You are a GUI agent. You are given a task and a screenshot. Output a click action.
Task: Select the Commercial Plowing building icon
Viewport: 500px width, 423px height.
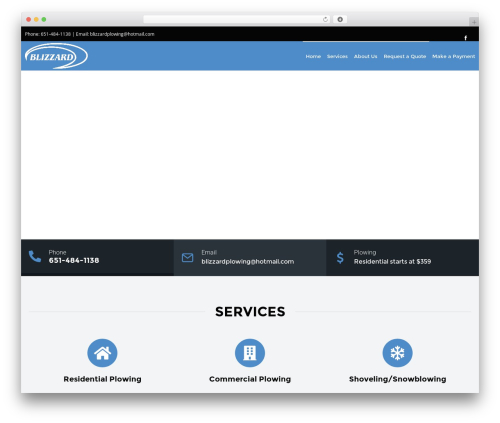click(250, 353)
